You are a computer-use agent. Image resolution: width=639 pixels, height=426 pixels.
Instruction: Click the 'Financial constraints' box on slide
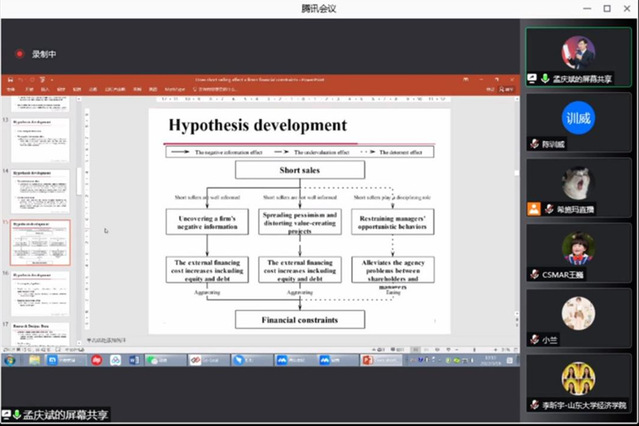[x=299, y=320]
